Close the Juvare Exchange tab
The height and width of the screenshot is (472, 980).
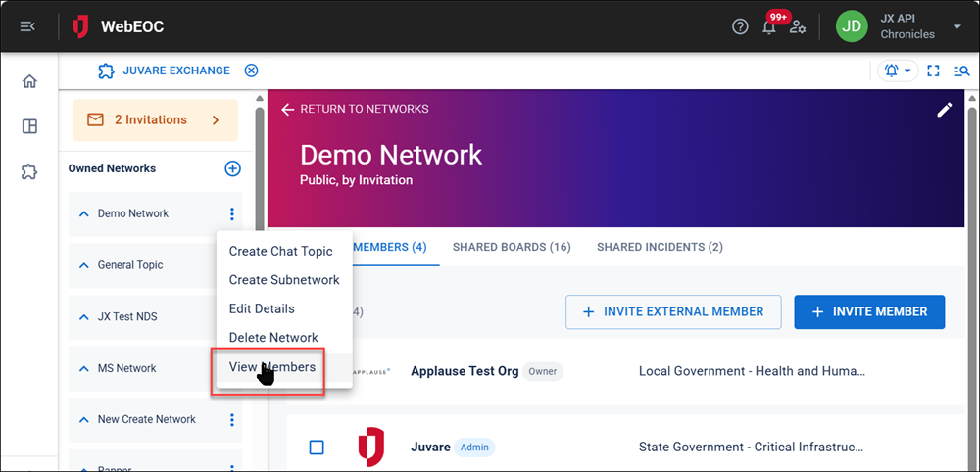pos(251,71)
